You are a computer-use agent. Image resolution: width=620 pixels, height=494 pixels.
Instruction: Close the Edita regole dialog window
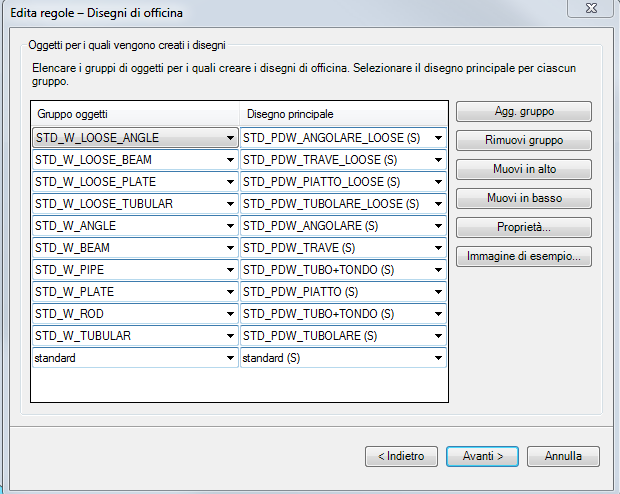pyautogui.click(x=590, y=10)
